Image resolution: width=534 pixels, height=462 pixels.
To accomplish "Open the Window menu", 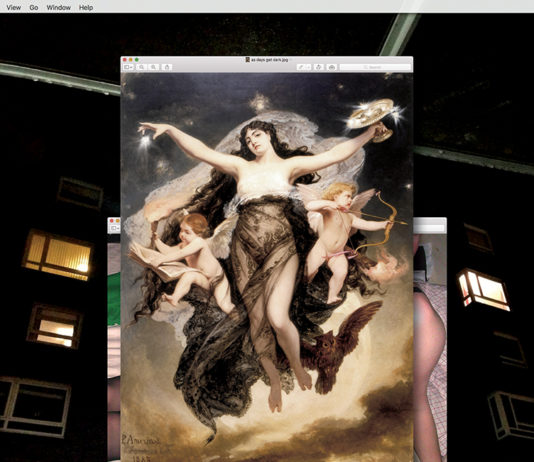I will point(59,7).
